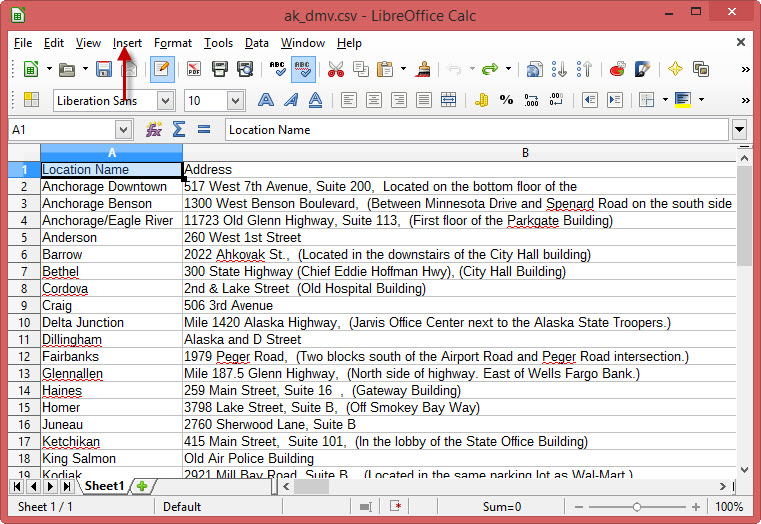Expand the Borders dropdown arrow
This screenshot has height=524, width=761.
pos(665,100)
